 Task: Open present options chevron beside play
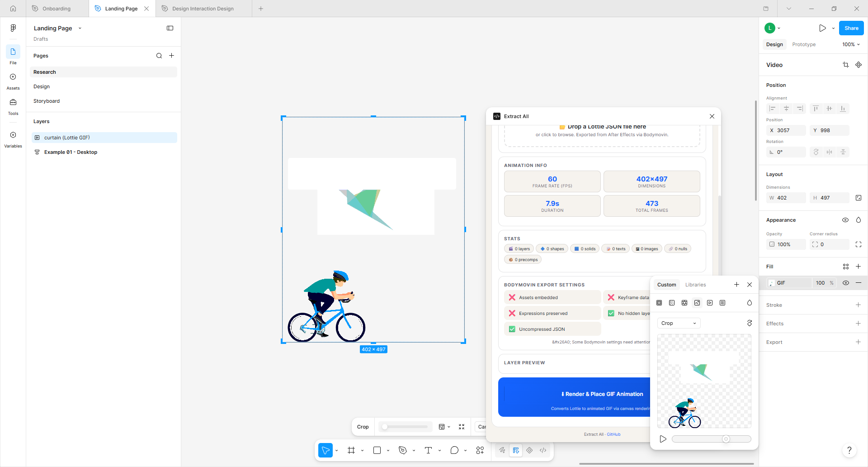pyautogui.click(x=833, y=28)
